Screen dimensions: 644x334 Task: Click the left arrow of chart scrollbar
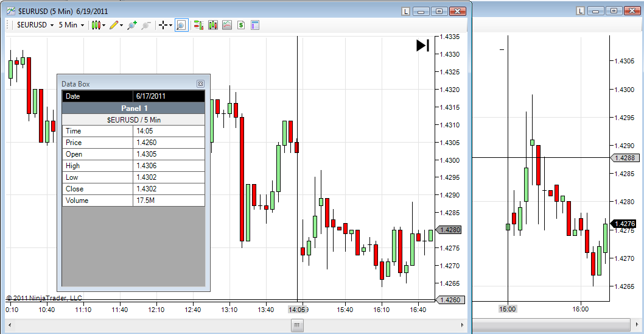pos(9,326)
